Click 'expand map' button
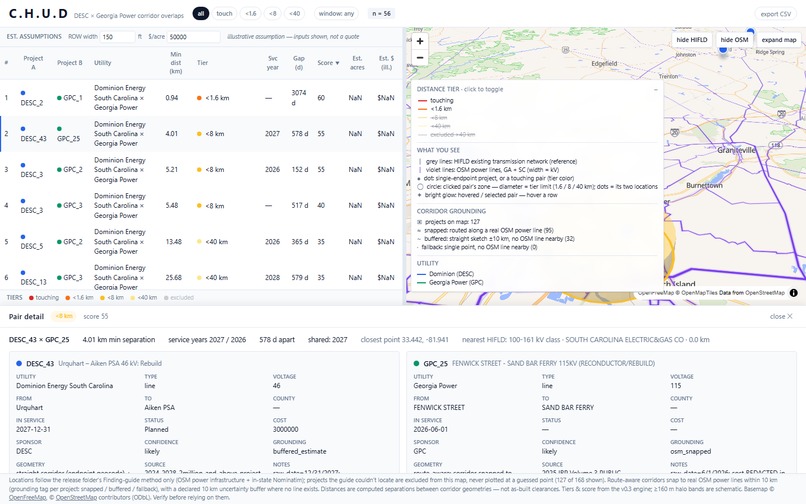The image size is (806, 504). pos(779,40)
